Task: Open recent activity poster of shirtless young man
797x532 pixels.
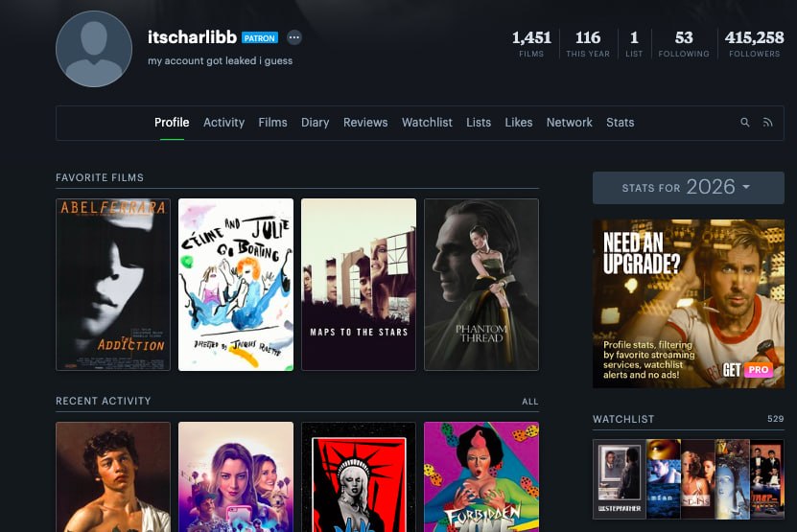Action: (113, 476)
